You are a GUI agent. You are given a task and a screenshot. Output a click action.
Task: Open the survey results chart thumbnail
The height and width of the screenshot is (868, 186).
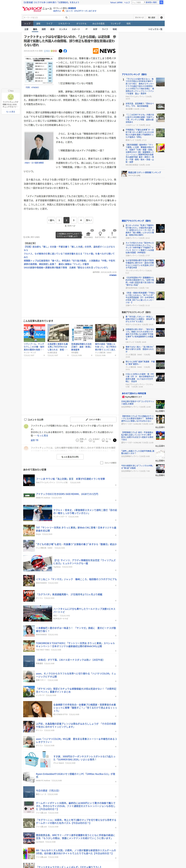pos(39,71)
